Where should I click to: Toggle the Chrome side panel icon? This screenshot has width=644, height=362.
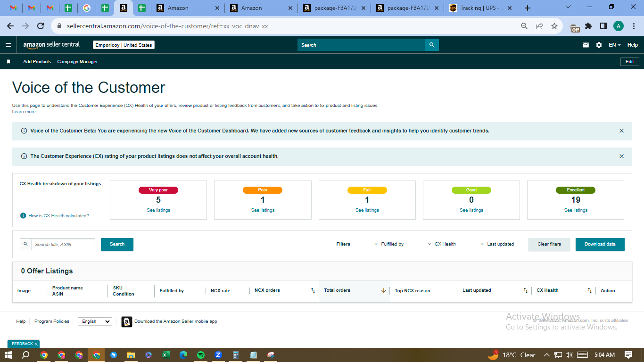tap(603, 26)
